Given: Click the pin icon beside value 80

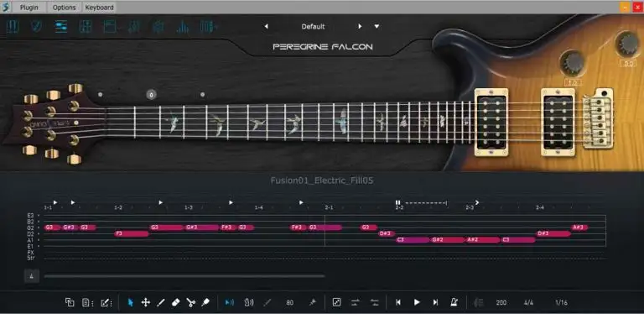Looking at the screenshot, I should [312, 302].
